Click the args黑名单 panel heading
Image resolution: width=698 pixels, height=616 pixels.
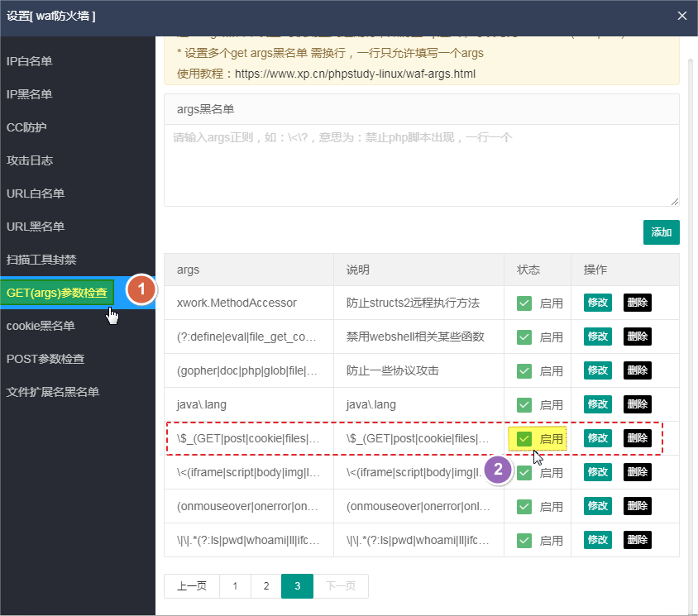point(422,109)
